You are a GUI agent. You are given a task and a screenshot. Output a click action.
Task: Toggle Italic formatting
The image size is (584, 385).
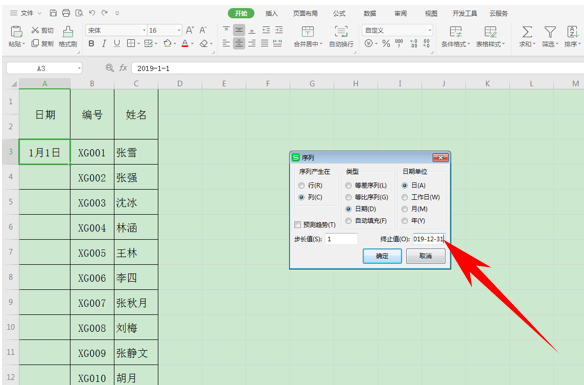pyautogui.click(x=104, y=44)
